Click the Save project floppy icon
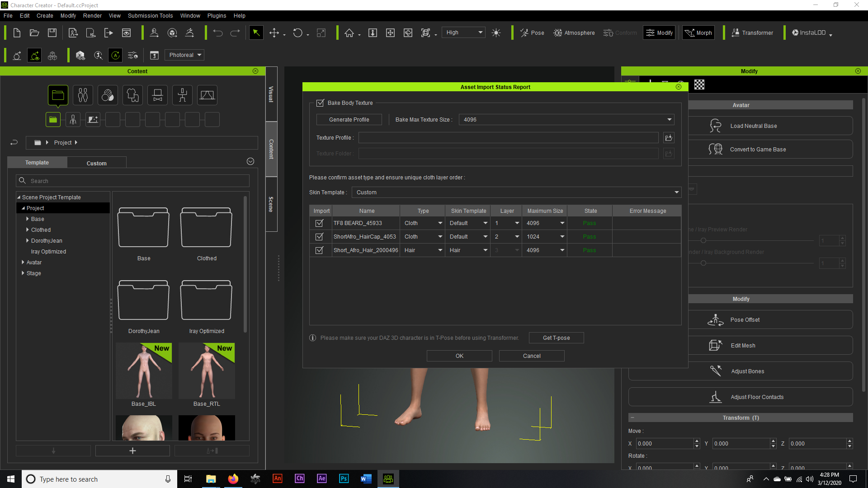The height and width of the screenshot is (488, 868). 52,33
